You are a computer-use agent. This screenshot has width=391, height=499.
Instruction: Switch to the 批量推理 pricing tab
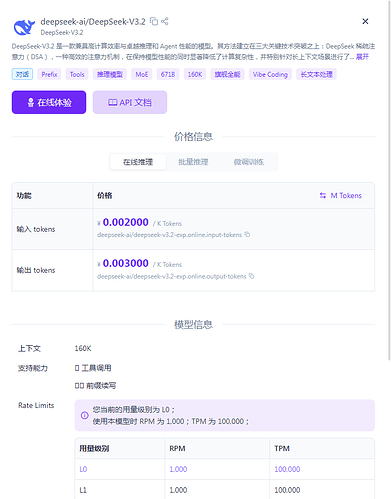193,162
